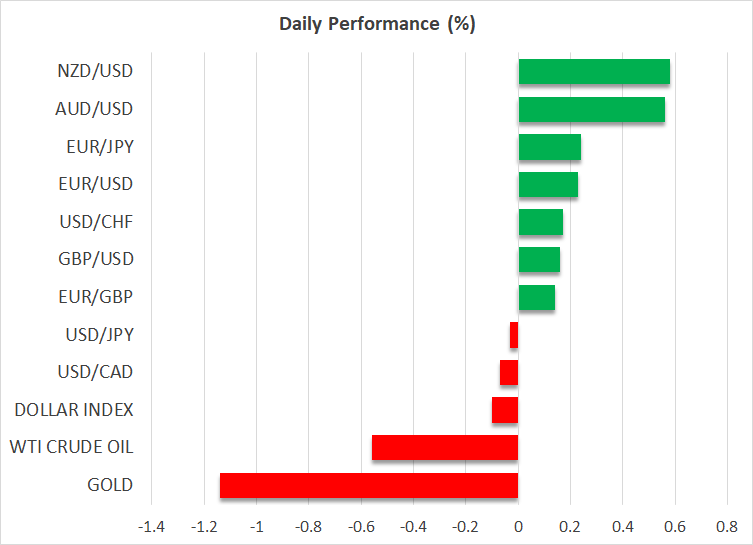Click the 0 value on horizontal axis
The width and height of the screenshot is (753, 545).
coord(518,526)
